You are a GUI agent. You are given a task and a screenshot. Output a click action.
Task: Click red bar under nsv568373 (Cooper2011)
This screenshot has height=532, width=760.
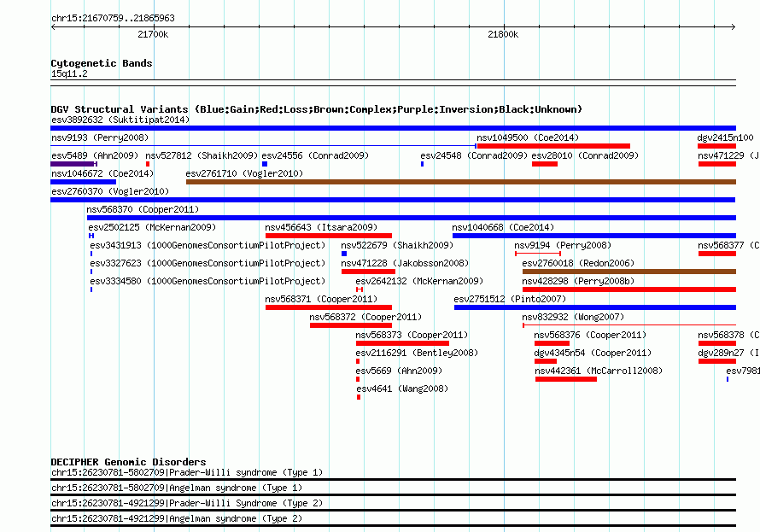(402, 343)
